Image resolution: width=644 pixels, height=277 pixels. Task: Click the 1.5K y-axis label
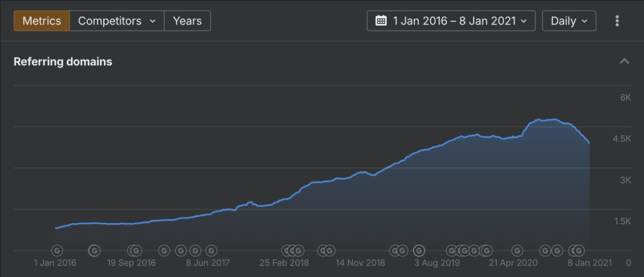click(622, 222)
